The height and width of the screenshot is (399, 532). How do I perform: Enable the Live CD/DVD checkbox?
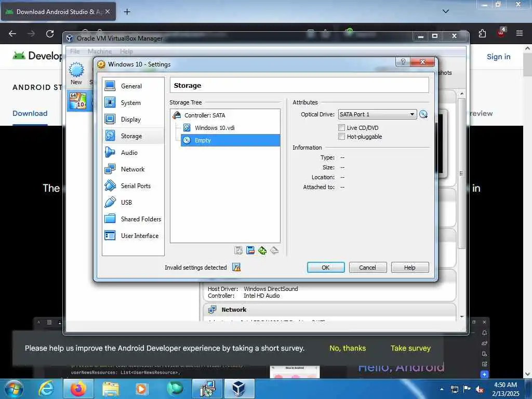coord(342,128)
